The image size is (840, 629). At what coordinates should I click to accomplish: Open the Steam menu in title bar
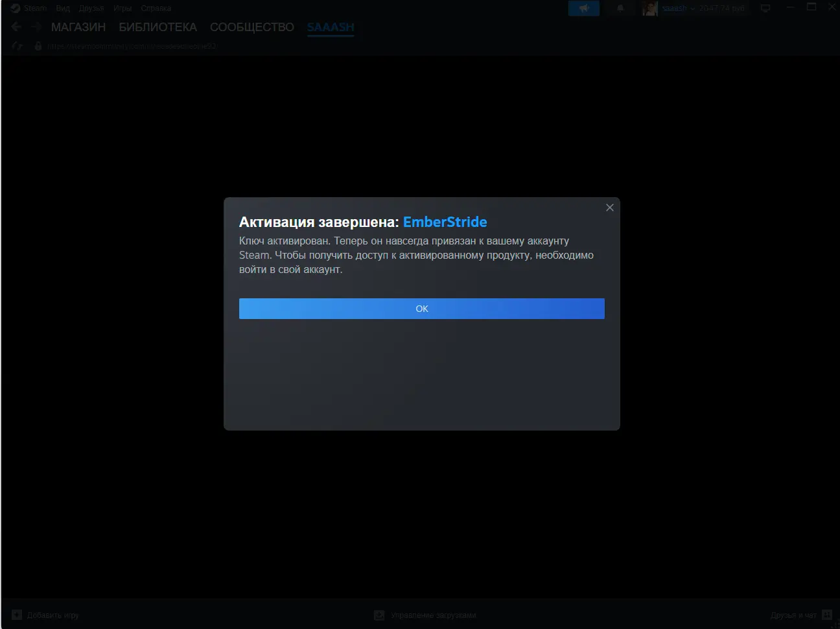coord(35,8)
